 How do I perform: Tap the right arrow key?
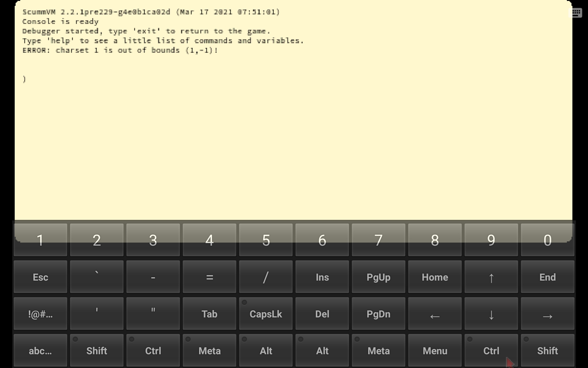548,313
